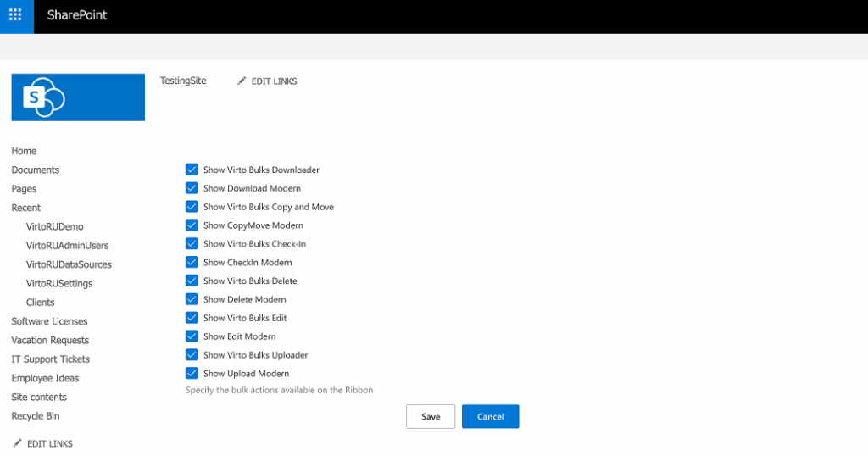Image resolution: width=868 pixels, height=456 pixels.
Task: Open Site contents page
Action: [39, 397]
